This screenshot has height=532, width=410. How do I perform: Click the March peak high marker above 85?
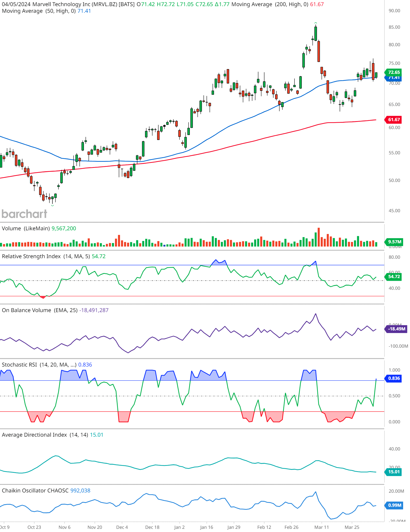[315, 23]
